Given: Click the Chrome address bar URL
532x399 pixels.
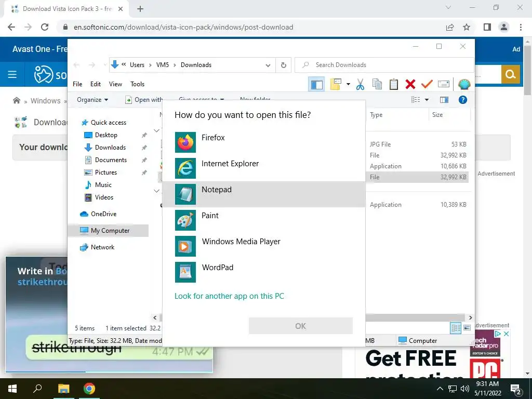Looking at the screenshot, I should coord(183,27).
